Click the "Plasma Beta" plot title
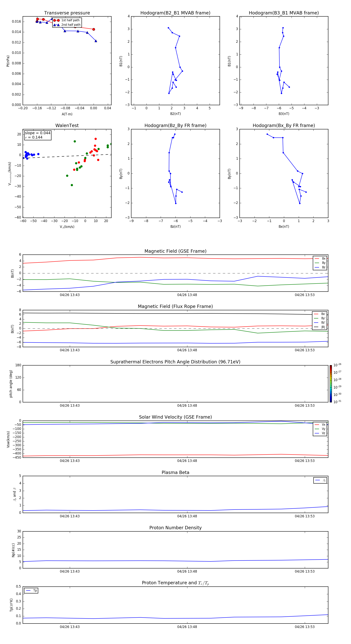351x644 pixels. coord(175,472)
